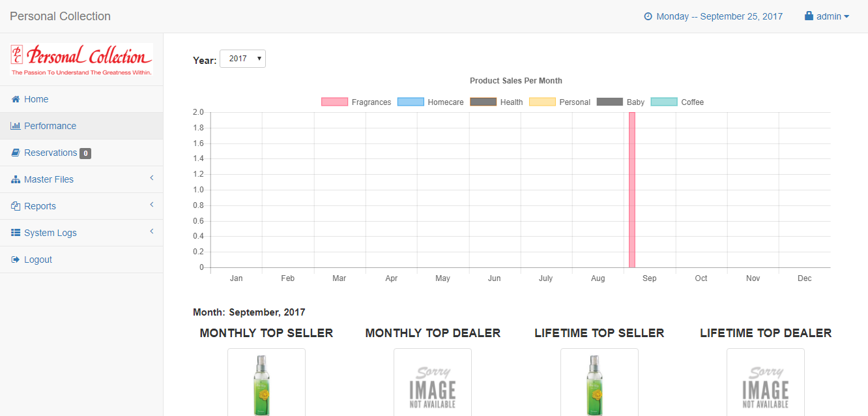Image resolution: width=868 pixels, height=416 pixels.
Task: Toggle Fragrances series in chart legend
Action: click(x=356, y=102)
